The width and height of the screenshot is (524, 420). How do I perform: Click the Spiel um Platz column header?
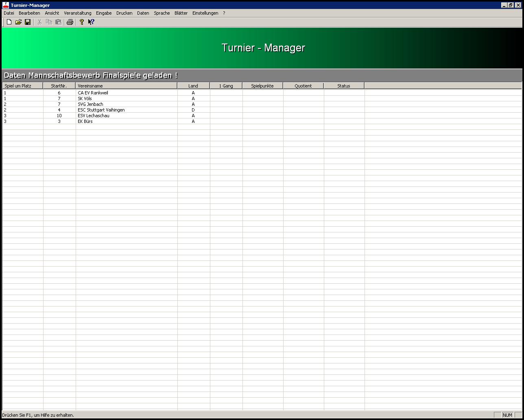23,86
